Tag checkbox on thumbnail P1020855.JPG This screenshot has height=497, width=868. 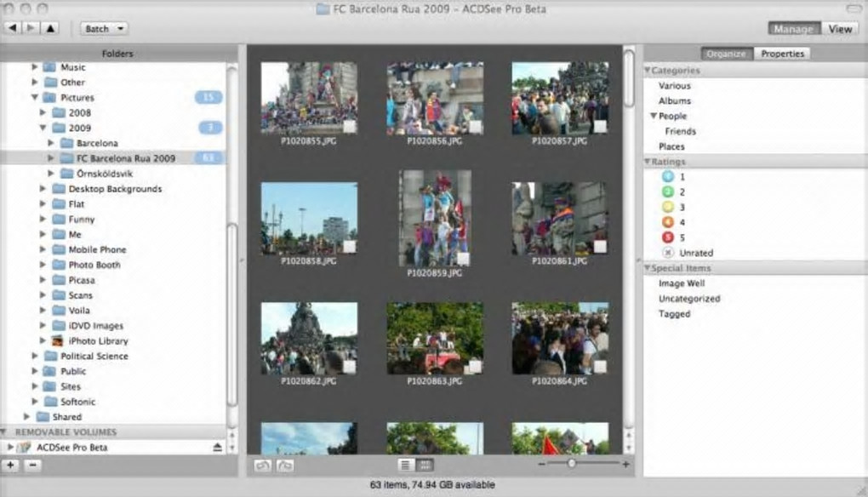click(350, 126)
